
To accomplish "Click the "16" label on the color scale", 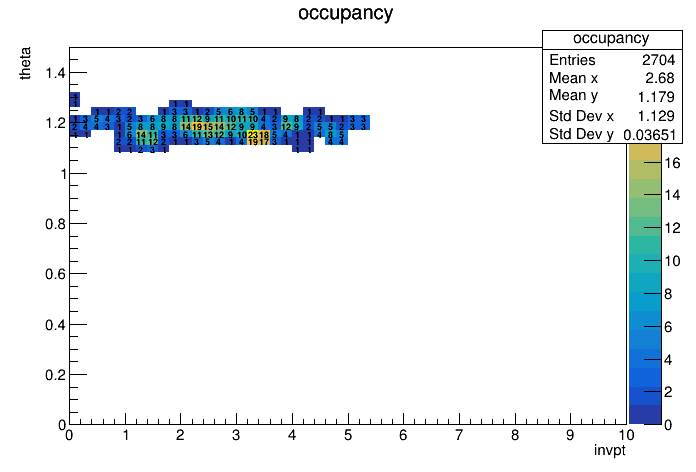I will (x=672, y=163).
